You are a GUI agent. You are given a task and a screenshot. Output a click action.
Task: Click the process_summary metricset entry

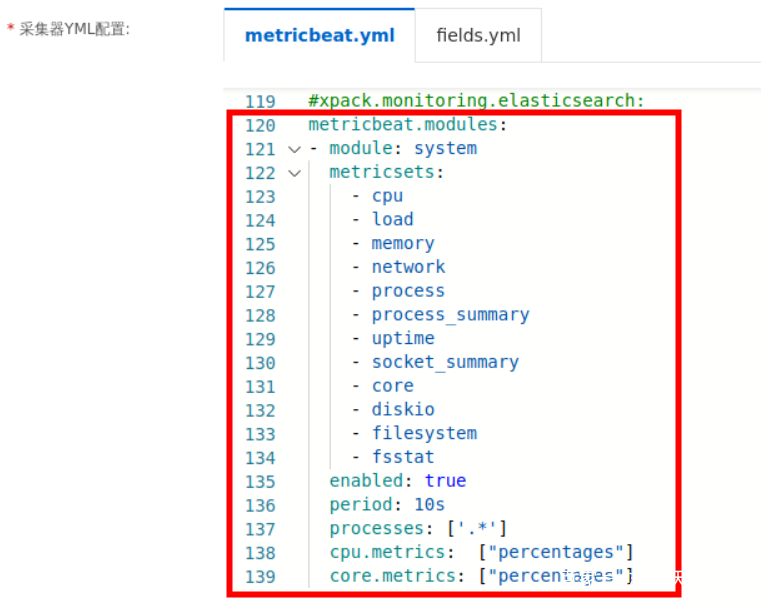point(450,315)
